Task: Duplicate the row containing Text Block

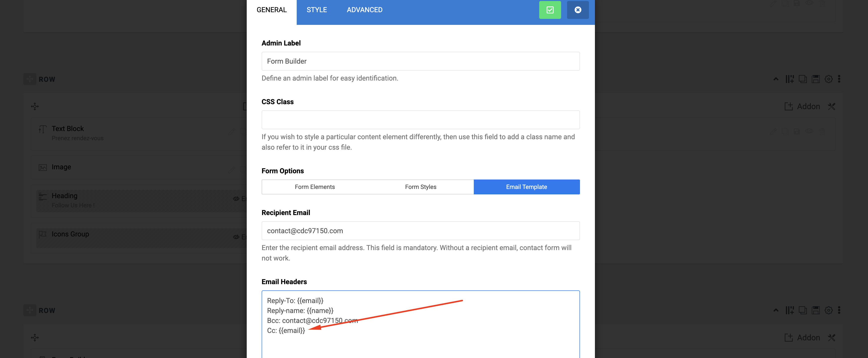Action: pos(803,79)
